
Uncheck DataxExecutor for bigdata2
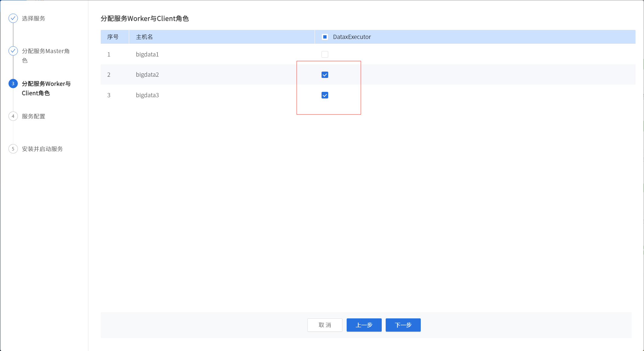325,75
